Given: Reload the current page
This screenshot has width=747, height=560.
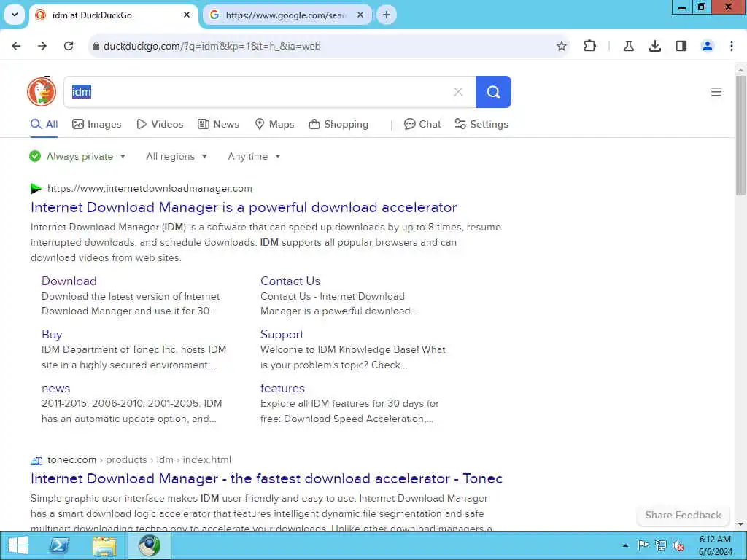Looking at the screenshot, I should (x=69, y=46).
